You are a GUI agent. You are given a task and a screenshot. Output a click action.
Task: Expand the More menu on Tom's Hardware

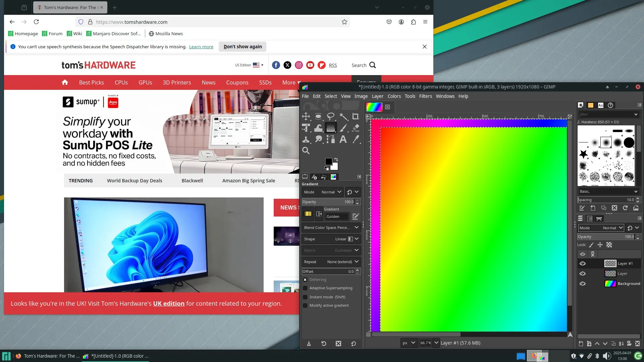click(291, 82)
